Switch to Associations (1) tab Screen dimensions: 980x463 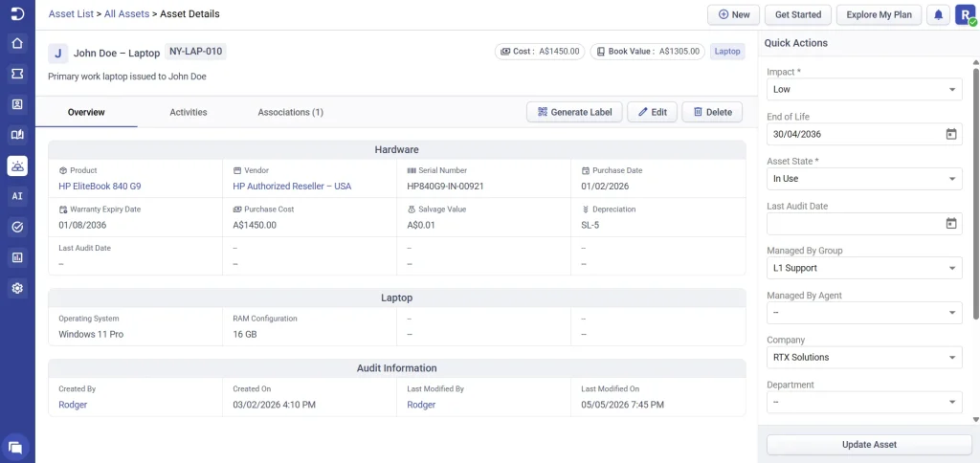pos(291,113)
